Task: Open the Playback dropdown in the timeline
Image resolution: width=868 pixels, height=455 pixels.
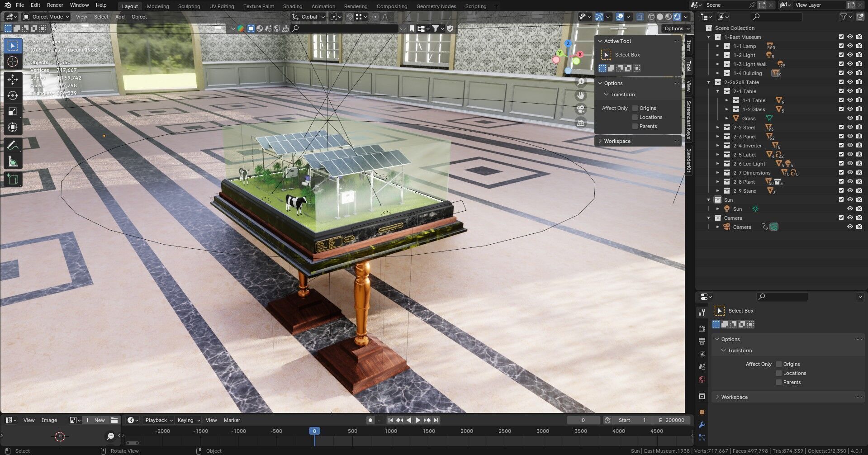Action: pyautogui.click(x=159, y=420)
